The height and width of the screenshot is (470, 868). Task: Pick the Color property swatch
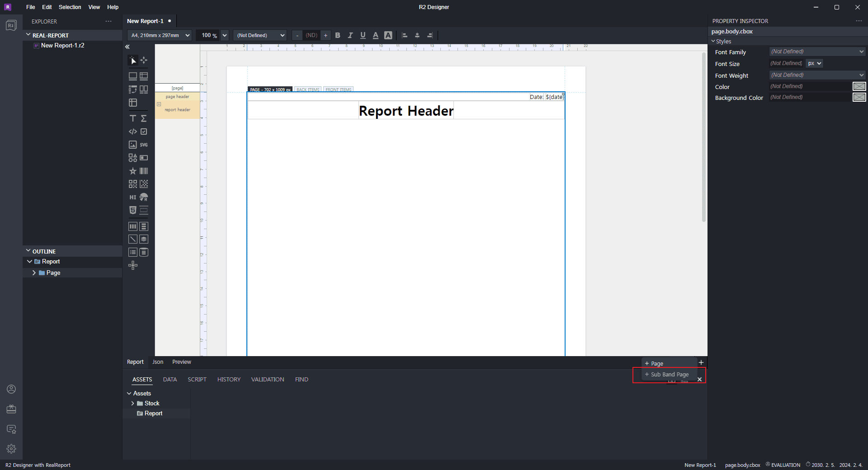point(859,86)
